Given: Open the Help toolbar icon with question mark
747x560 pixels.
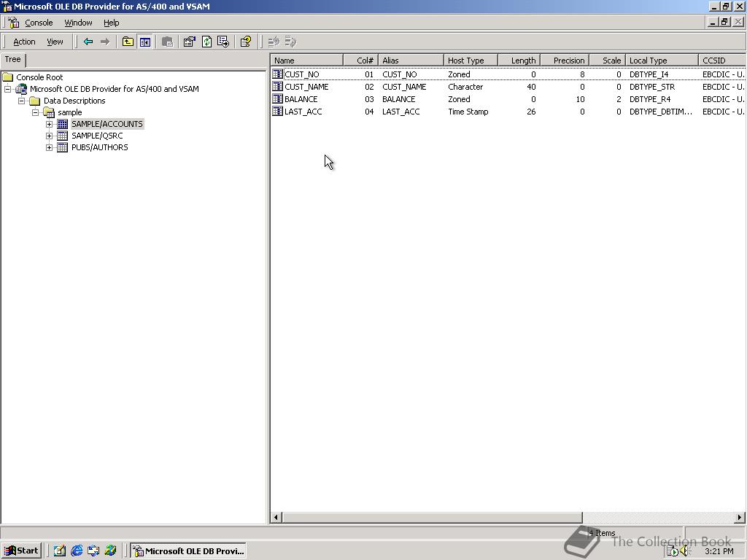Looking at the screenshot, I should 246,42.
